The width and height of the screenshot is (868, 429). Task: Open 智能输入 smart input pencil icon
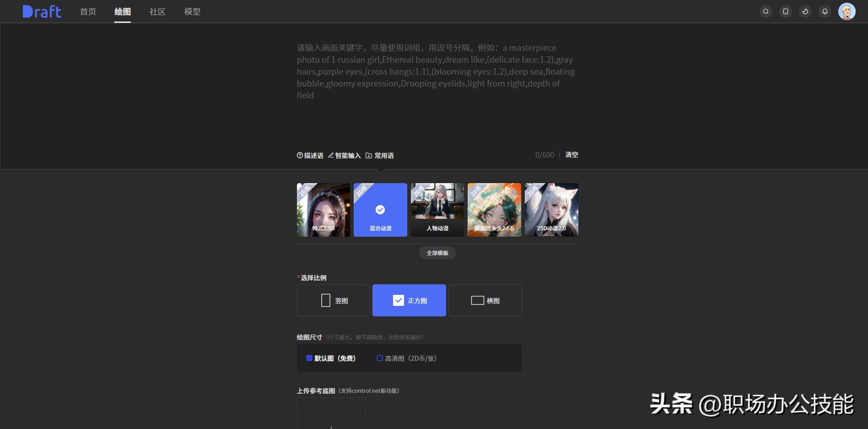tap(331, 155)
